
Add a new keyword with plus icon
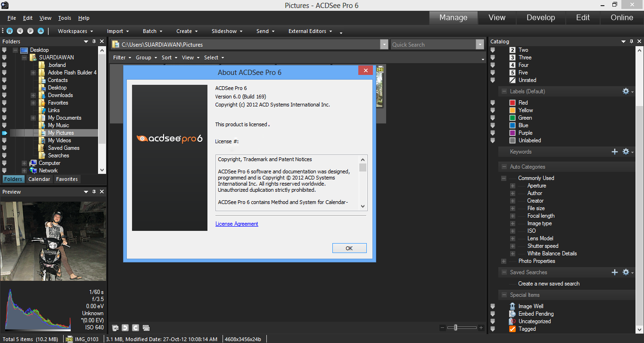pyautogui.click(x=614, y=152)
